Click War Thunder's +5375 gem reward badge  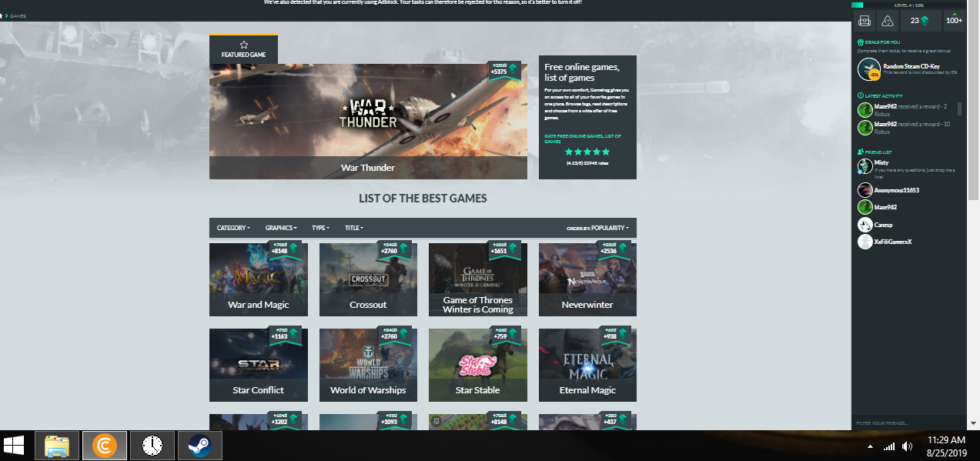pos(503,70)
